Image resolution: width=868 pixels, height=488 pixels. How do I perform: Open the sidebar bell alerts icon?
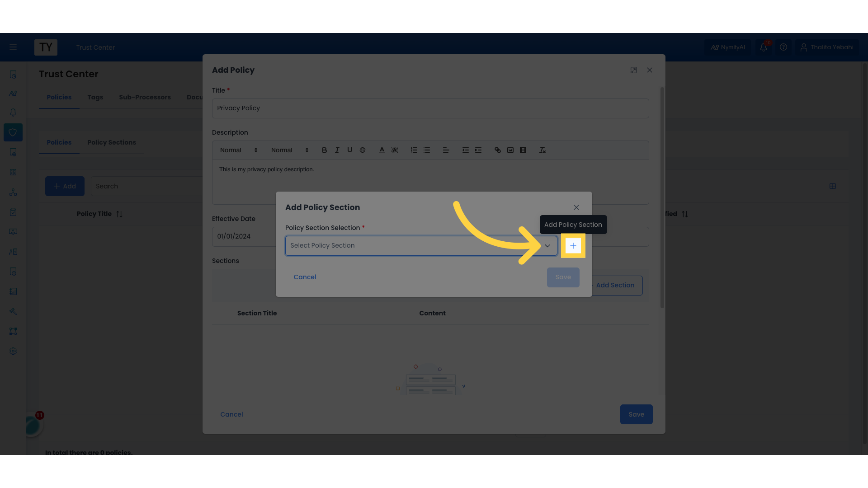[13, 113]
